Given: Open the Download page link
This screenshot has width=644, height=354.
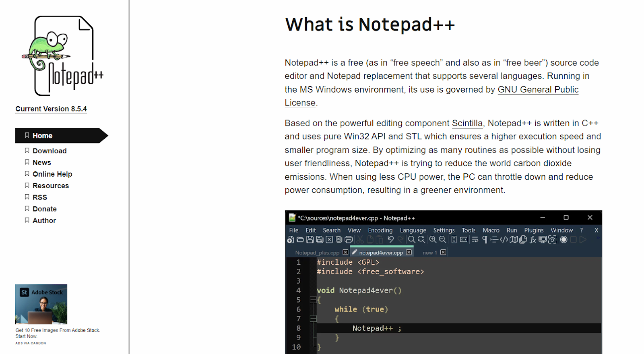Looking at the screenshot, I should [50, 151].
